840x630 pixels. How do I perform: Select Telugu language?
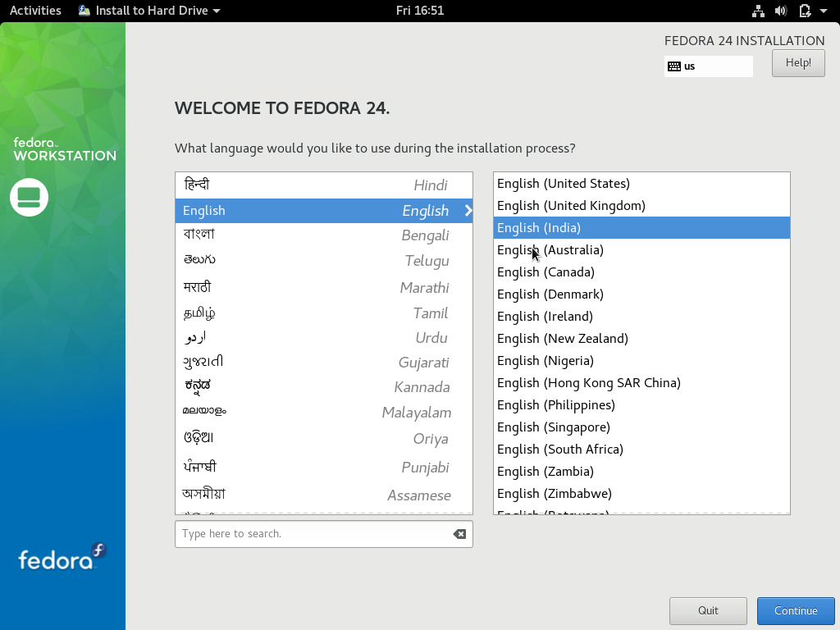pyautogui.click(x=323, y=260)
